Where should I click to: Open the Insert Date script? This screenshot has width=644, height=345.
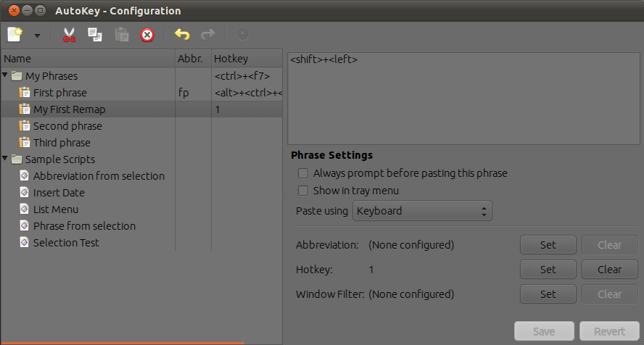(59, 193)
